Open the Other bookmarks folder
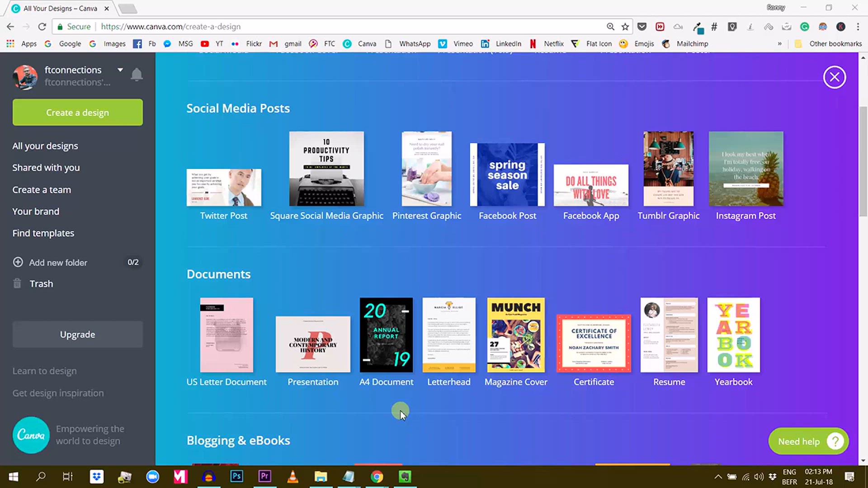The image size is (868, 488). [x=828, y=44]
